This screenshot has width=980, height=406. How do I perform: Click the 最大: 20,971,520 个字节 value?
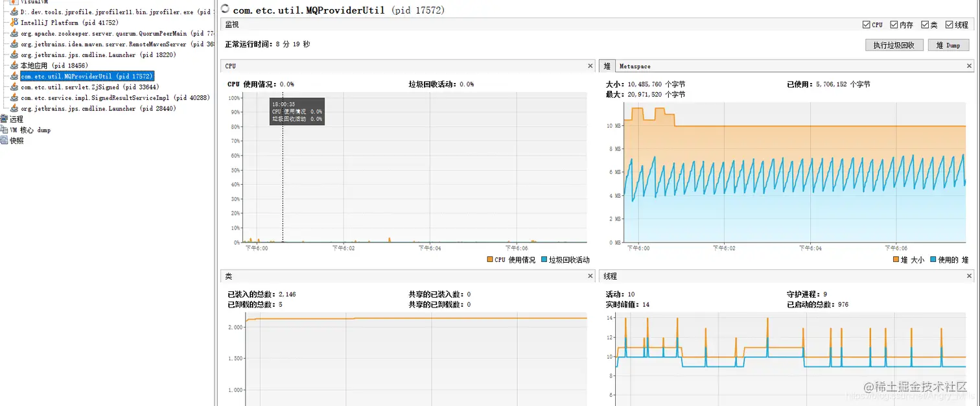click(x=645, y=95)
